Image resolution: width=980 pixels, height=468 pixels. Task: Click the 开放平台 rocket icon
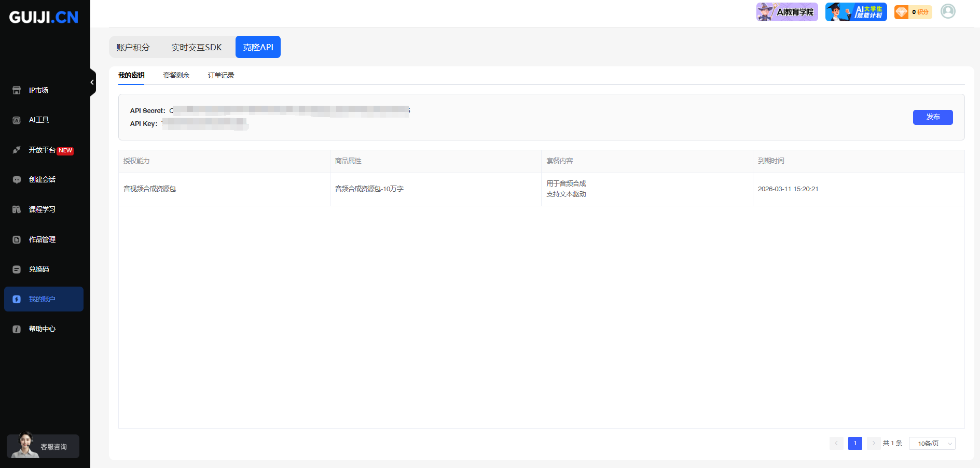(17, 150)
